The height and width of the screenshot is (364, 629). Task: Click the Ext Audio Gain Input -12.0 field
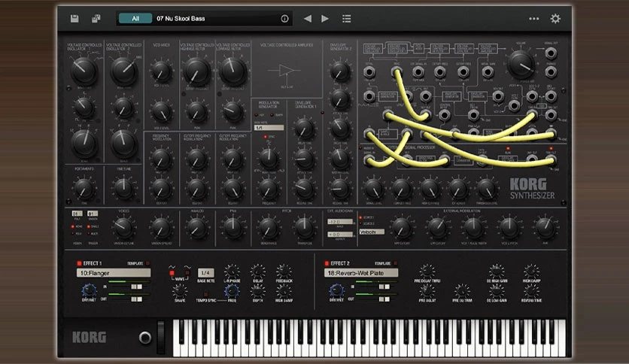click(340, 221)
